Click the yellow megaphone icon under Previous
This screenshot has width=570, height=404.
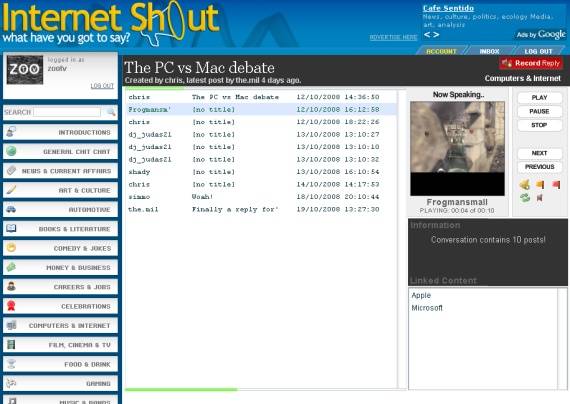tap(525, 184)
